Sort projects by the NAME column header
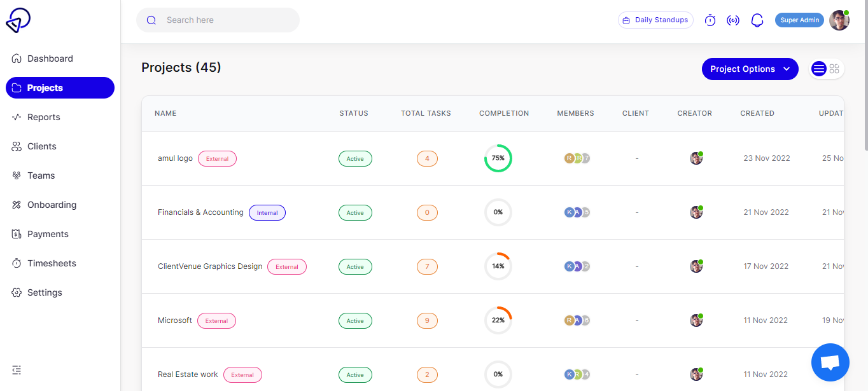Image resolution: width=868 pixels, height=391 pixels. (165, 113)
